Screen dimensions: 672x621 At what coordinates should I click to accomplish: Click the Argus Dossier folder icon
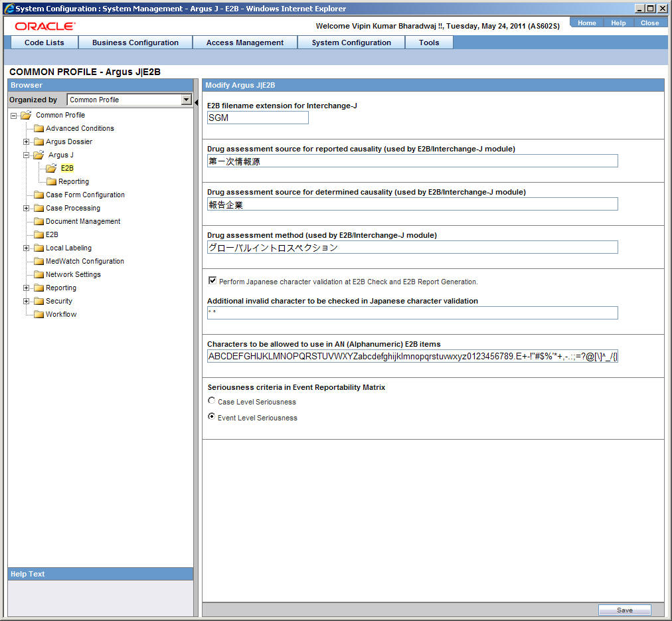[39, 142]
